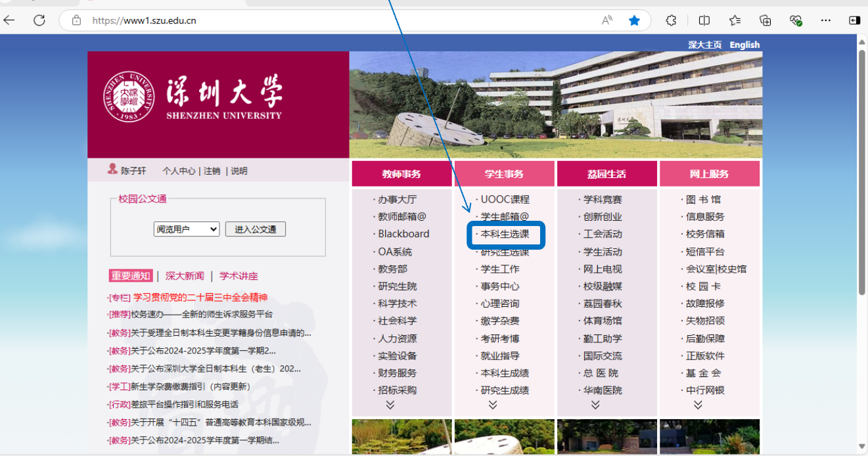Open 正版软件 link

coord(705,355)
